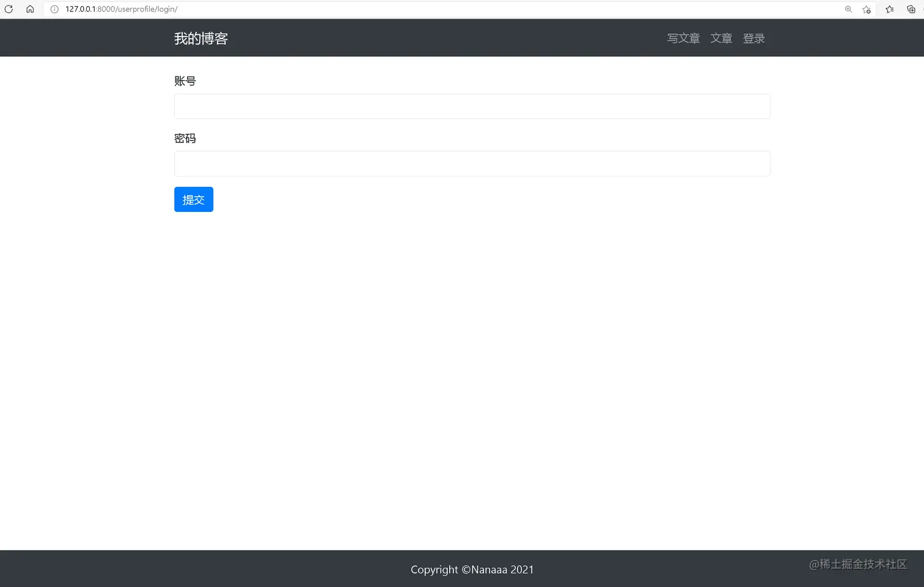This screenshot has height=587, width=924.
Task: Click the address bar URL
Action: 122,9
